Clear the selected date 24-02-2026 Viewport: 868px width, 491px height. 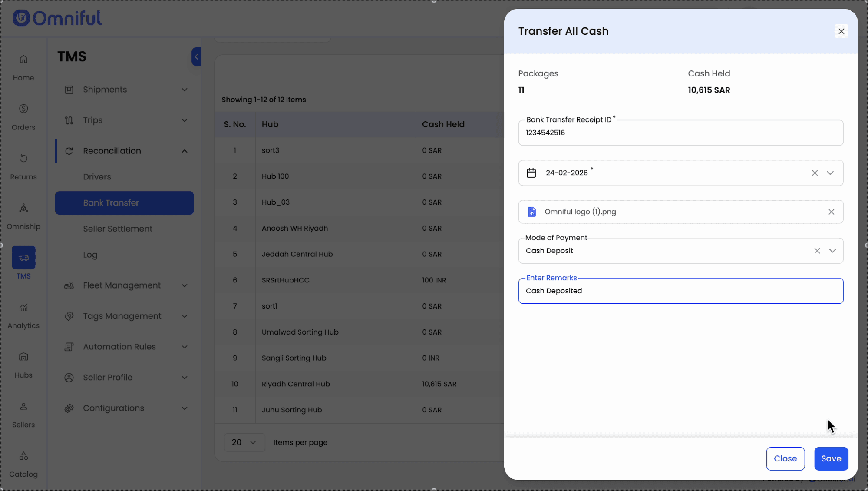[x=815, y=173]
